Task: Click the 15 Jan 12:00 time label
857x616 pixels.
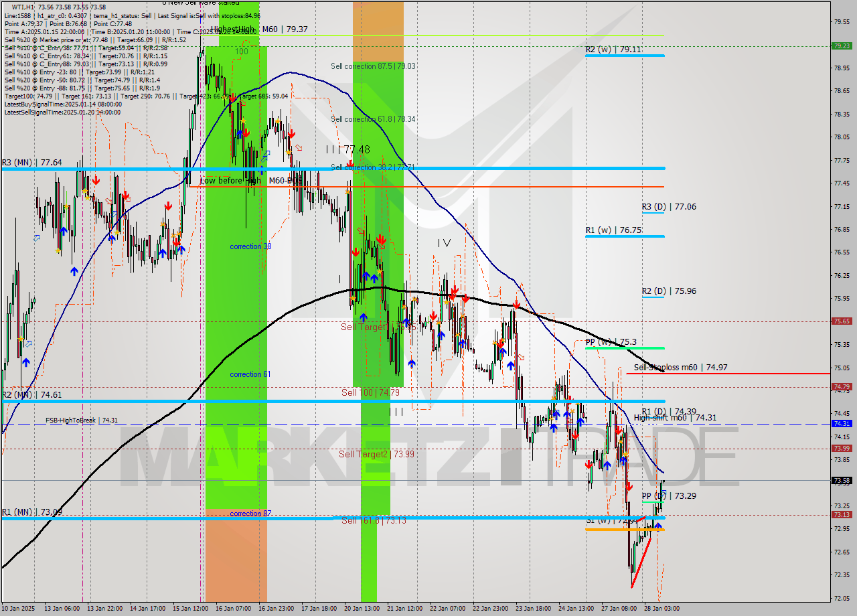Action: coord(189,609)
